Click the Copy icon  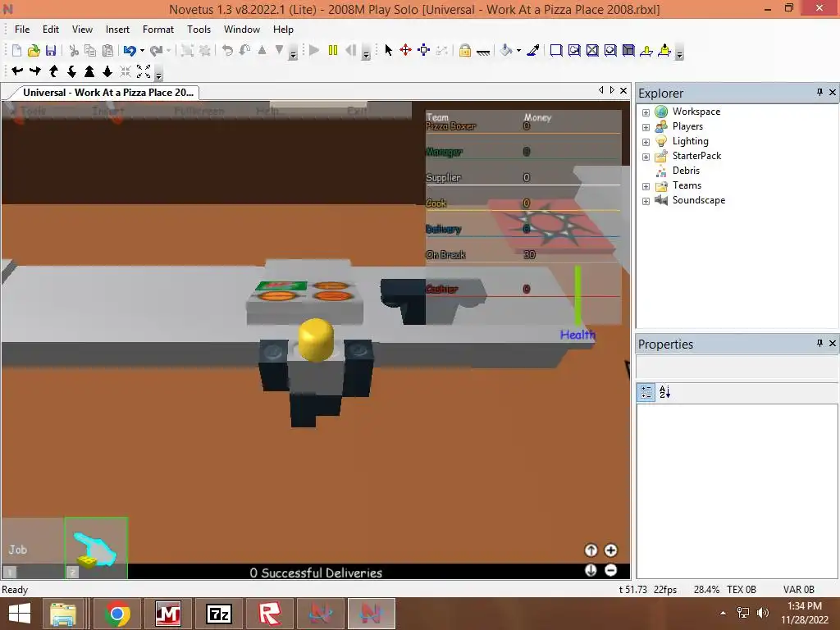pos(90,50)
